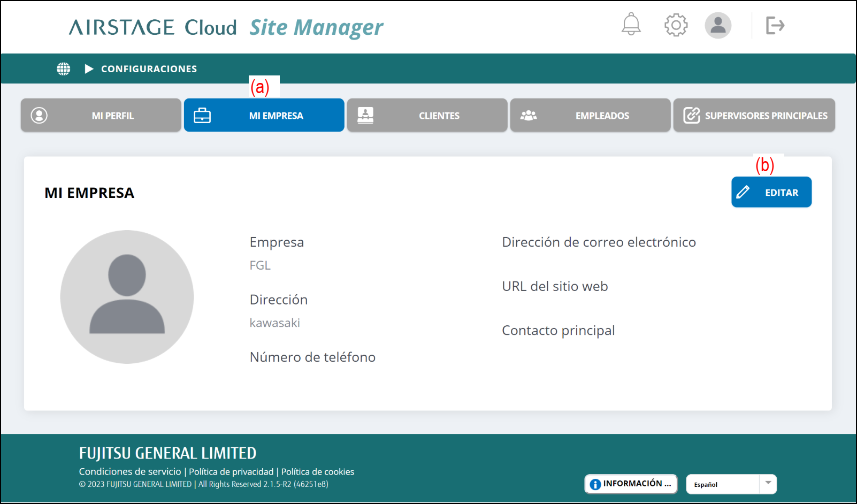Open the Condiciones de servicio link
Screen dimensions: 857x504
pyautogui.click(x=130, y=471)
